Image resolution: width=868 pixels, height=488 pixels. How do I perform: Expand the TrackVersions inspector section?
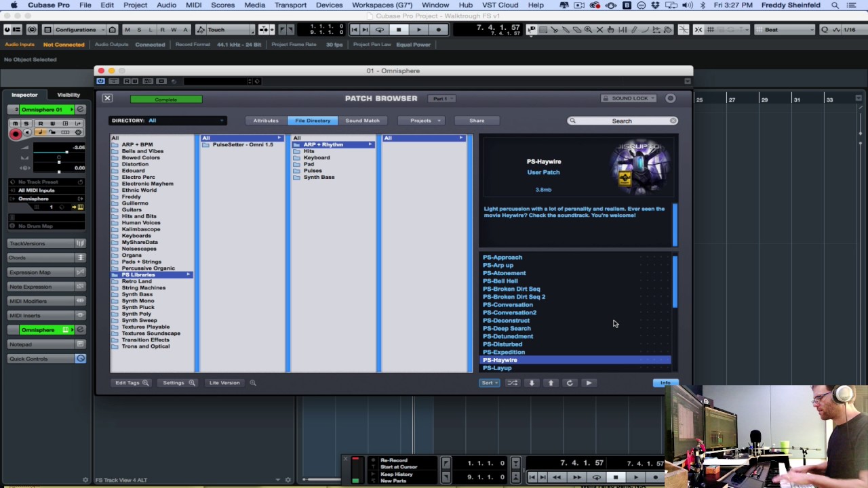click(x=46, y=243)
